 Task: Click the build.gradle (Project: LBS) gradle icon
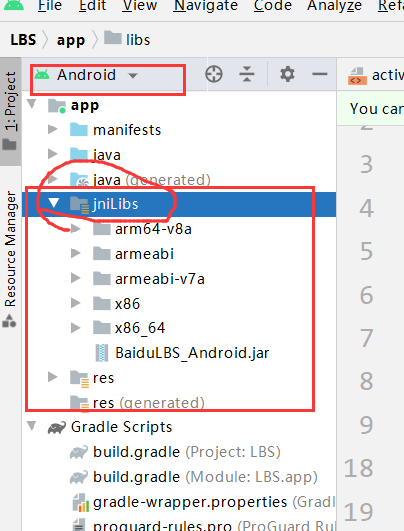[x=79, y=452]
